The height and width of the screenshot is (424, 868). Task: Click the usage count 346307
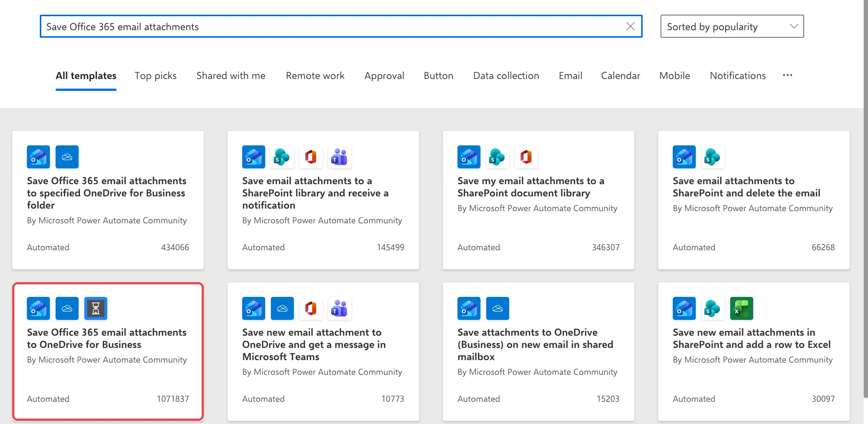click(x=606, y=247)
